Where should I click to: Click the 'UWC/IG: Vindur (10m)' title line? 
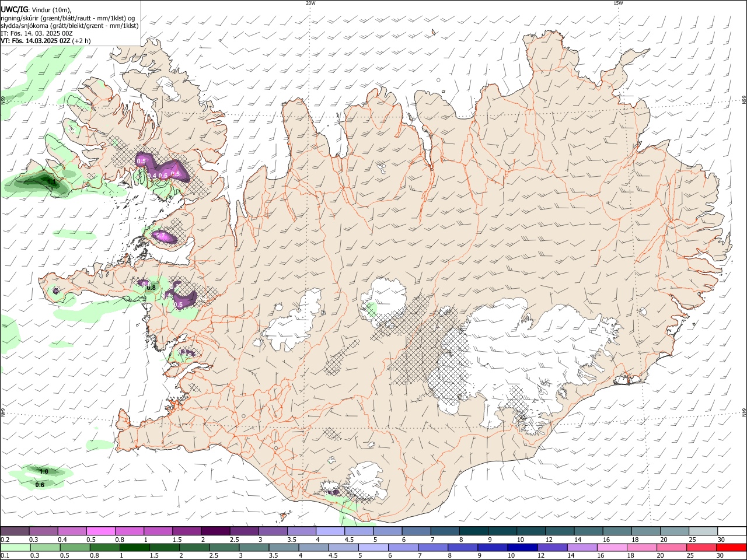(x=36, y=10)
